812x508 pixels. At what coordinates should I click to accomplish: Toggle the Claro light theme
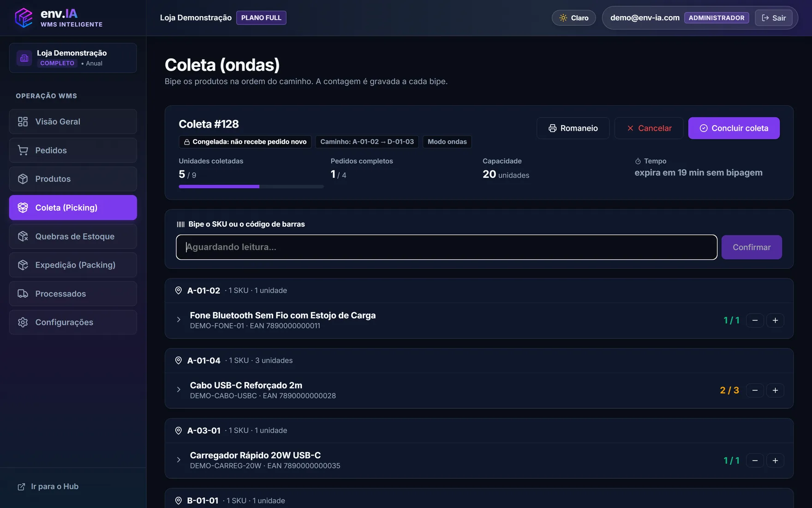coord(573,18)
